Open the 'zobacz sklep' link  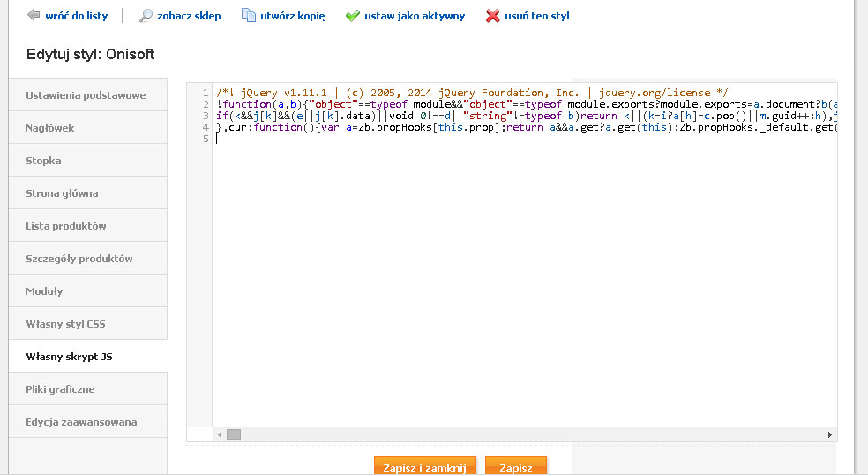point(189,16)
